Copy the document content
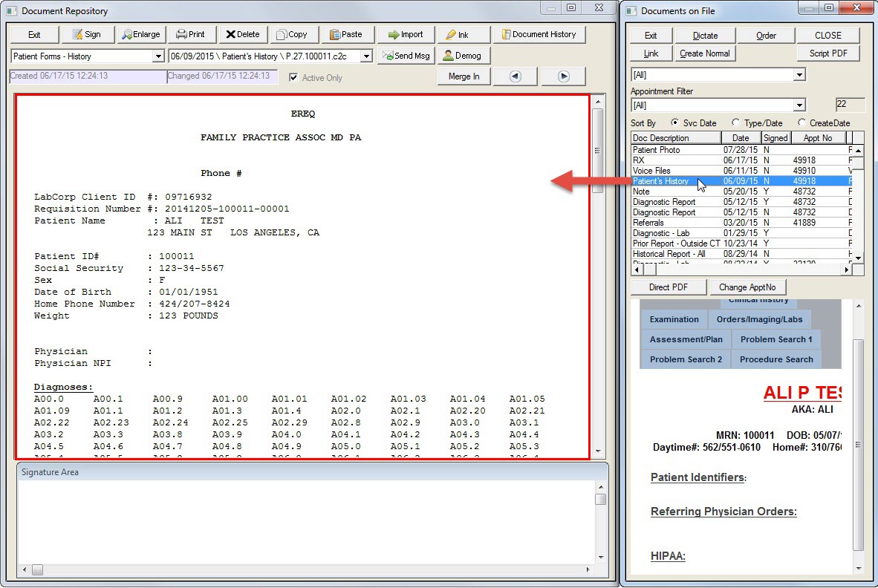Screen dimensions: 878x588 294,35
